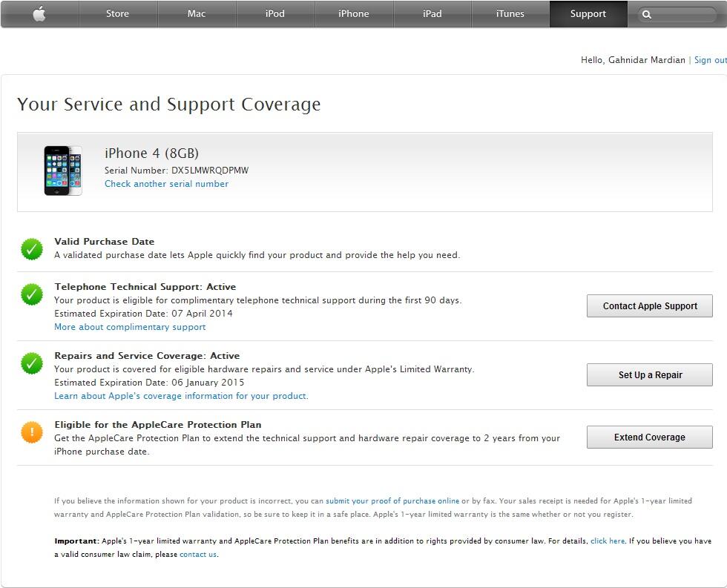Open the 'contact us' link

(x=198, y=554)
